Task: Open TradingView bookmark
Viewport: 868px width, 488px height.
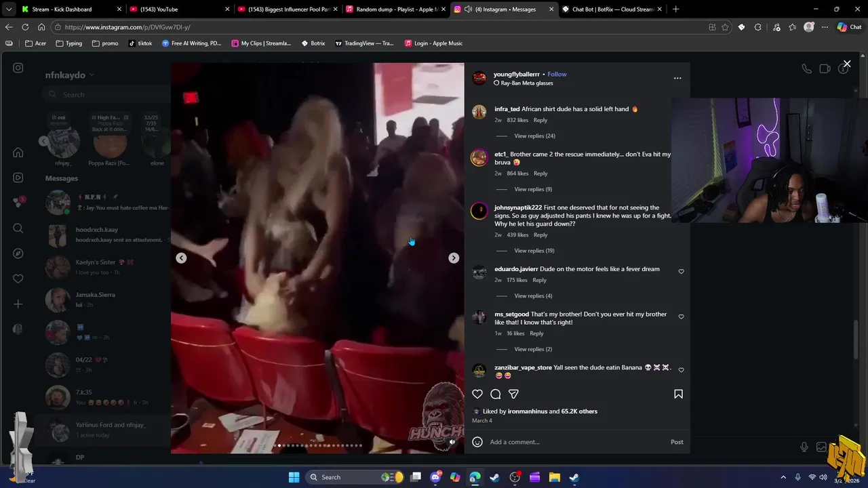Action: 363,43
